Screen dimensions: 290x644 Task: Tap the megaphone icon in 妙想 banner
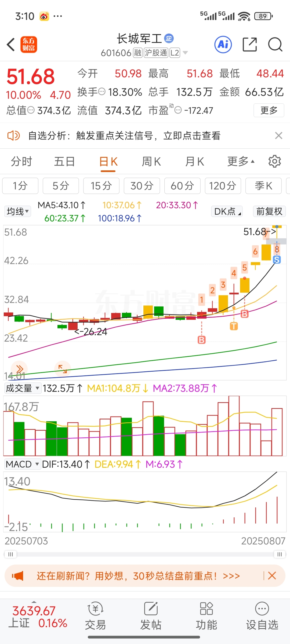click(x=18, y=576)
